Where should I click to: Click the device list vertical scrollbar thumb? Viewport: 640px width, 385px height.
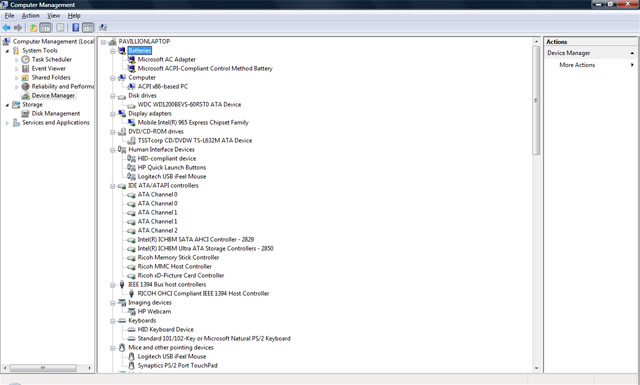(x=536, y=100)
